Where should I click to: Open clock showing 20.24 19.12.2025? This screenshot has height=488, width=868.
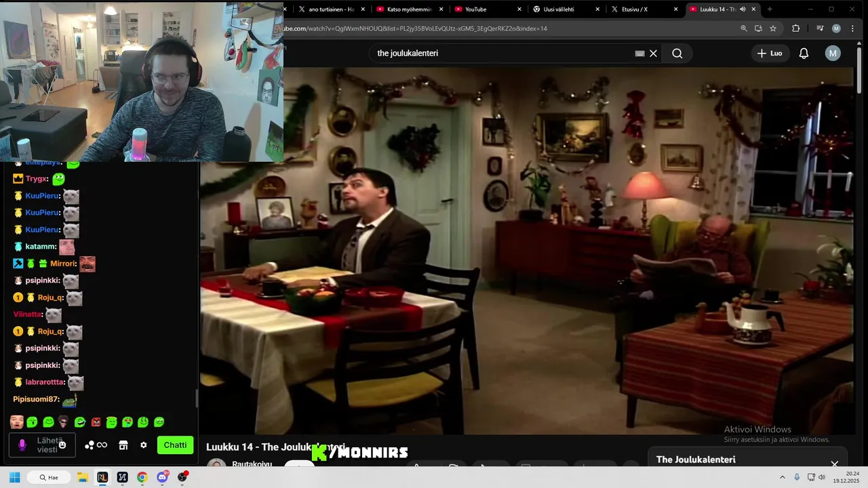tap(846, 477)
